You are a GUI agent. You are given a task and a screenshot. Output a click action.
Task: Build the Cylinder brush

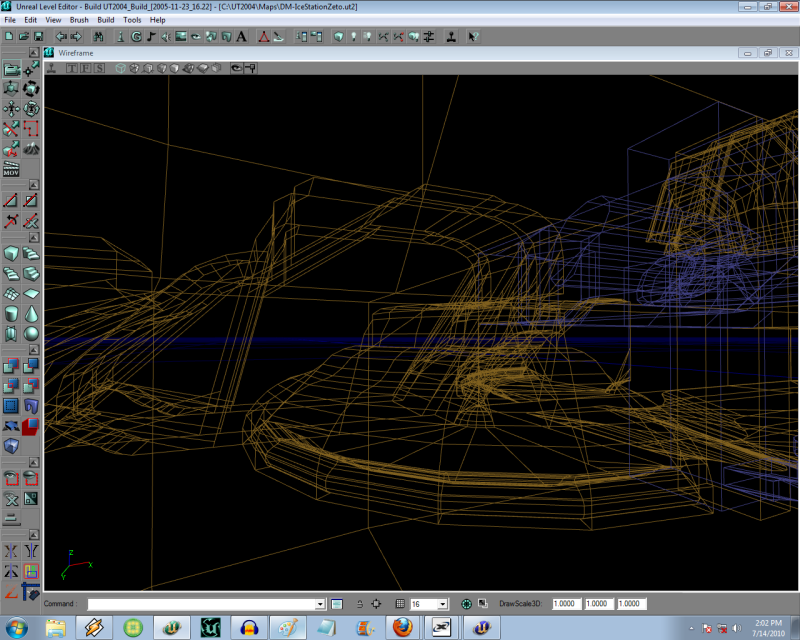pos(11,314)
